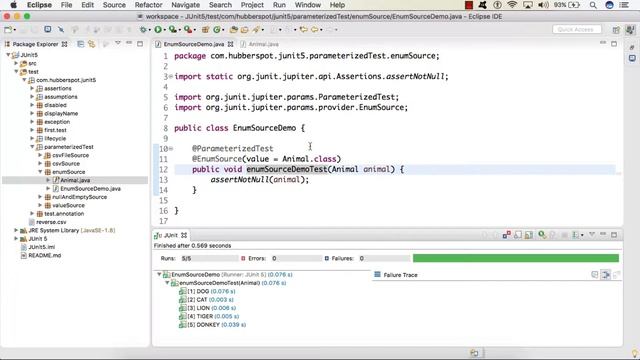Click the Coverage launch icon
Screen dimensions: 640x360
click(x=173, y=29)
